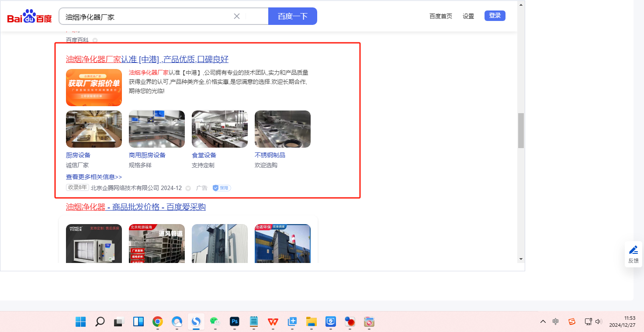The height and width of the screenshot is (332, 644).
Task: Open the notepad app on the taskbar
Action: pyautogui.click(x=254, y=322)
